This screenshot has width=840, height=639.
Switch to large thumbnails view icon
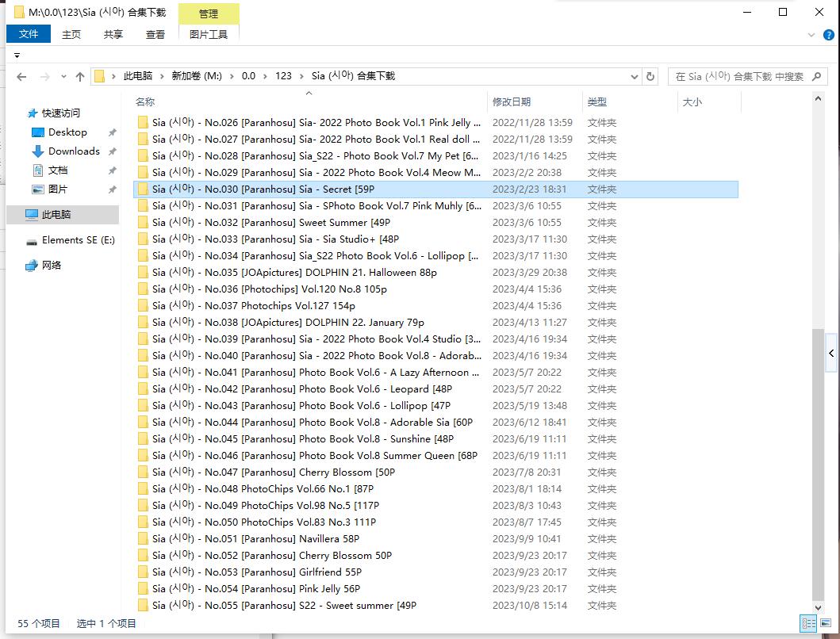[826, 623]
